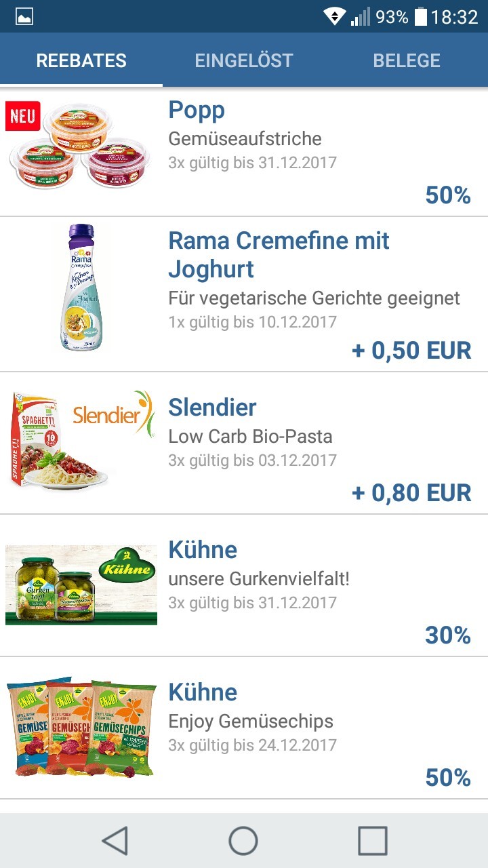This screenshot has height=868, width=488.
Task: Tap the + 0,80 EUR cashback amount
Action: pos(411,493)
